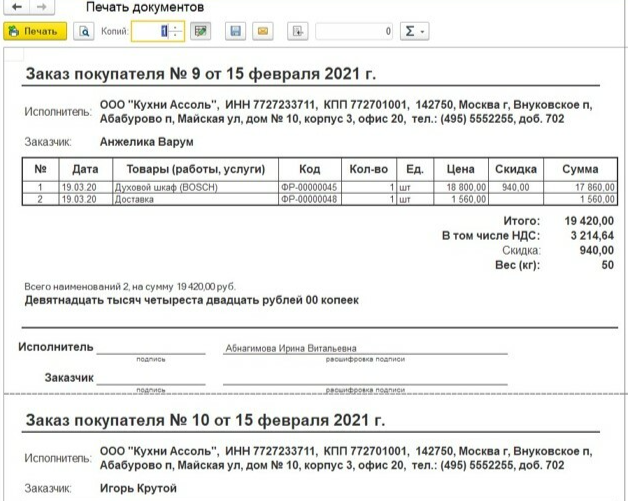Viewport: 628px width, 501px height.
Task: Click the yellow Печать button
Action: point(35,31)
